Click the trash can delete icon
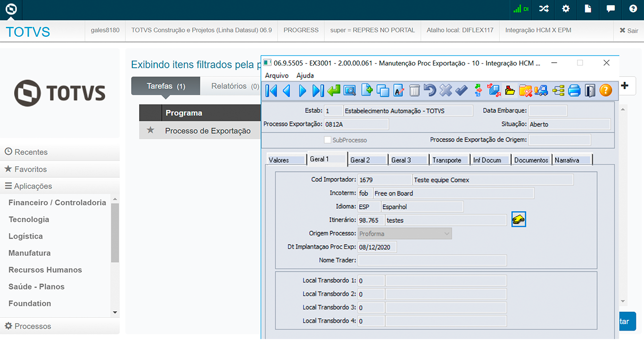 pyautogui.click(x=414, y=90)
